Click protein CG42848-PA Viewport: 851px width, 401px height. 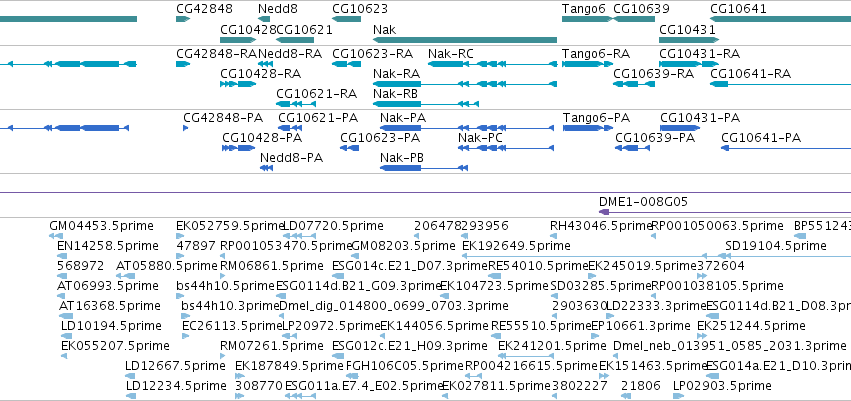coord(186,128)
